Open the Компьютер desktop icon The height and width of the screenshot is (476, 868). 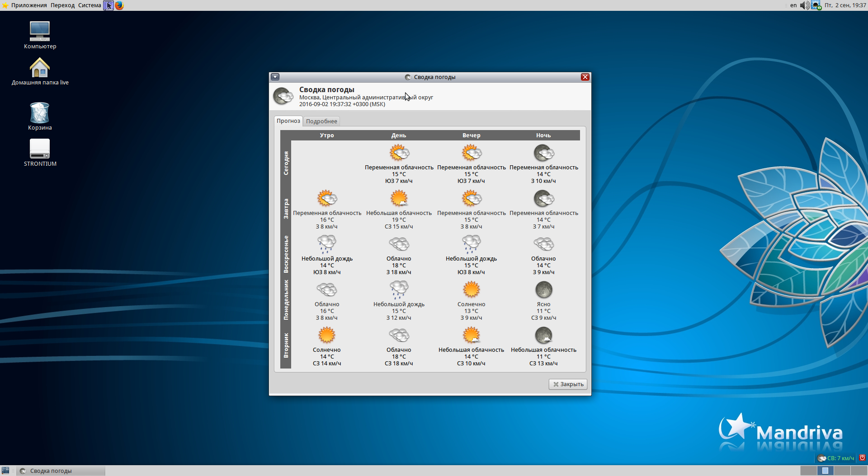click(x=40, y=32)
